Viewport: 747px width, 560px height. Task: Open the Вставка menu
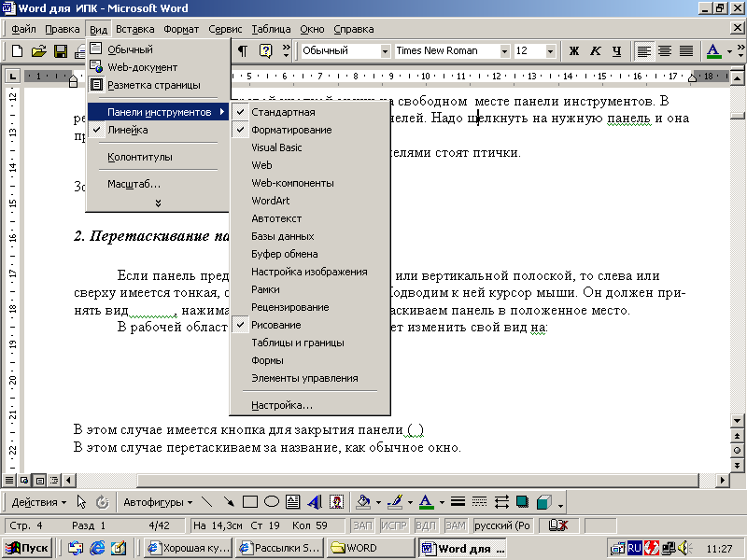135,29
